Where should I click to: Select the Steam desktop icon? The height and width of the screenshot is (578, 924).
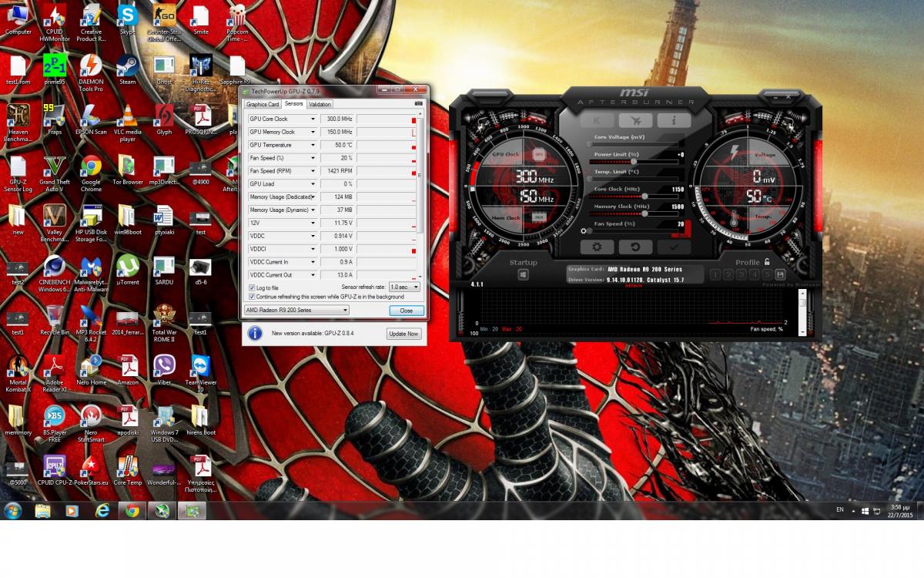click(128, 69)
